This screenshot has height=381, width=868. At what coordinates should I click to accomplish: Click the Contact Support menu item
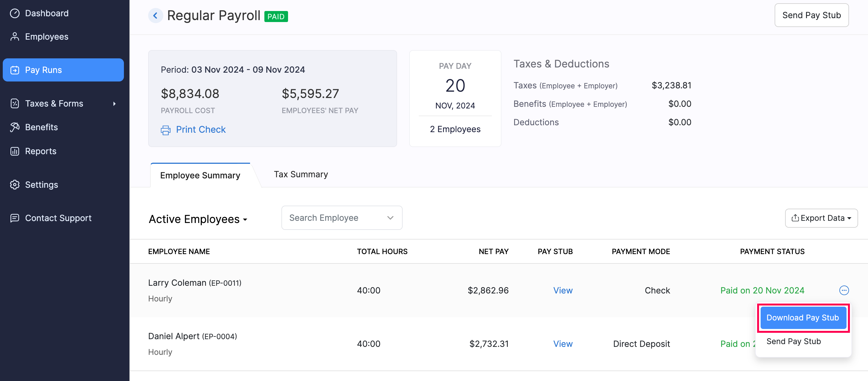pyautogui.click(x=58, y=218)
